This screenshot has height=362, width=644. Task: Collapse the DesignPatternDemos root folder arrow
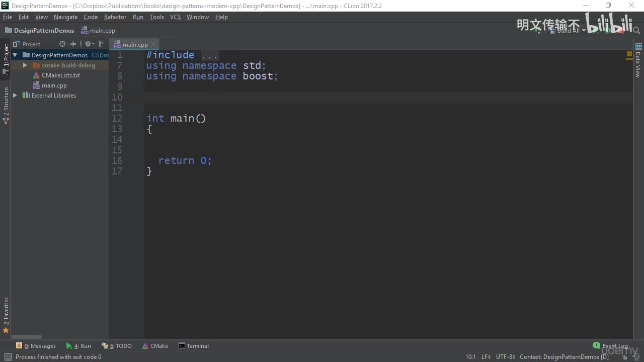[x=15, y=55]
